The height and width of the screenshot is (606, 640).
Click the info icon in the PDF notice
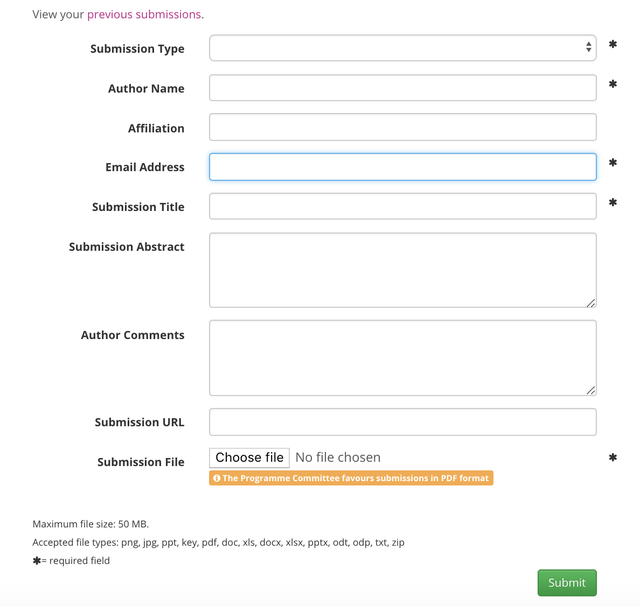coord(217,478)
